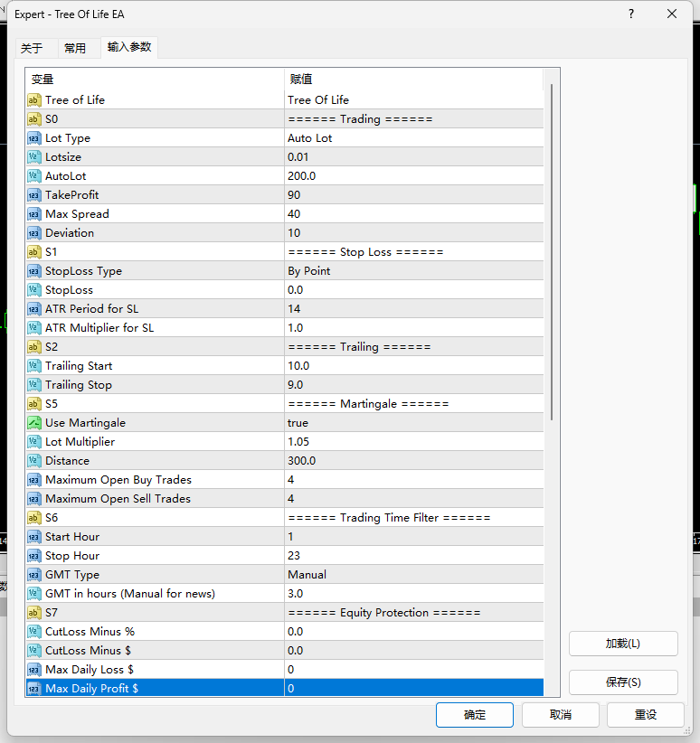Click the integer icon beside ATR Period for SL
The width and height of the screenshot is (700, 743).
pyautogui.click(x=33, y=308)
